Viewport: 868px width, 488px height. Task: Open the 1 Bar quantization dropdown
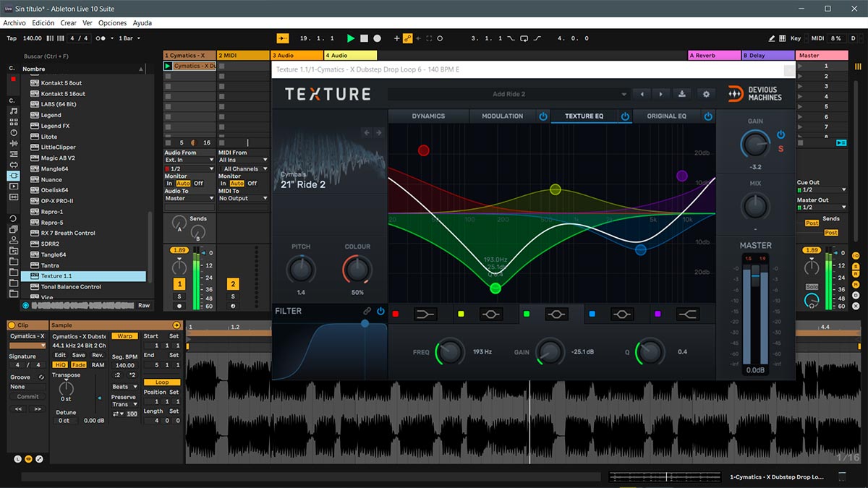(x=129, y=38)
